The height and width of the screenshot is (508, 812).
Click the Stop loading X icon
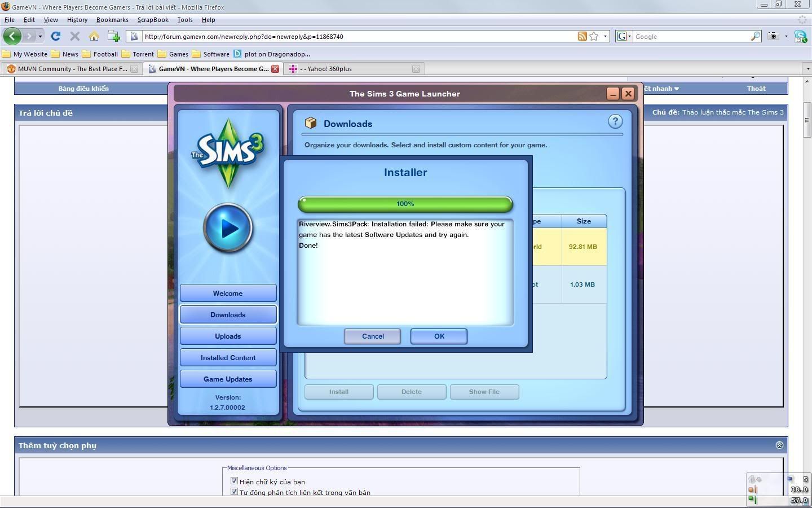[x=74, y=36]
